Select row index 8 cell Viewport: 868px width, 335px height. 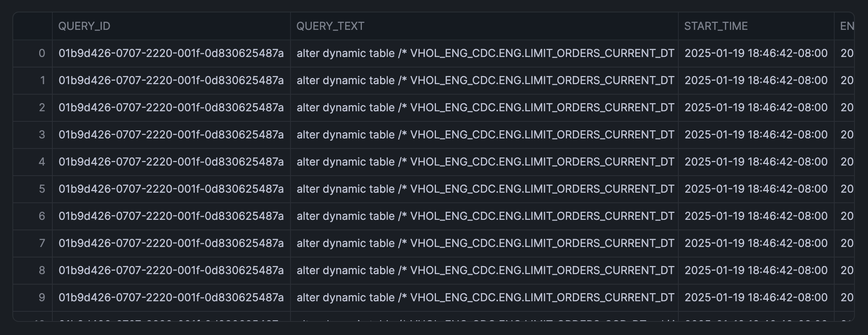42,270
